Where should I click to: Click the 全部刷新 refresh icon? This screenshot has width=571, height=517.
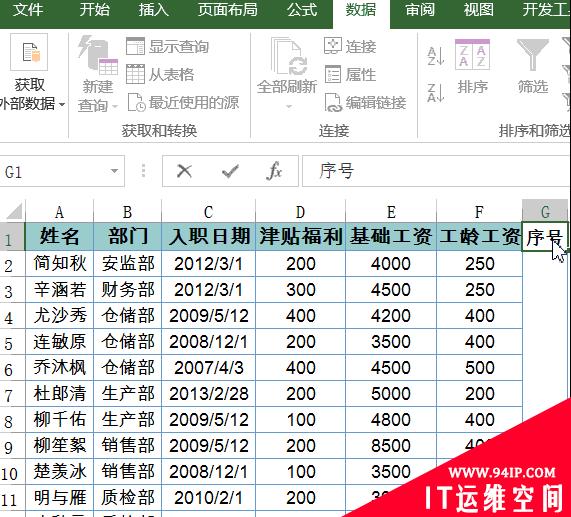tap(288, 56)
